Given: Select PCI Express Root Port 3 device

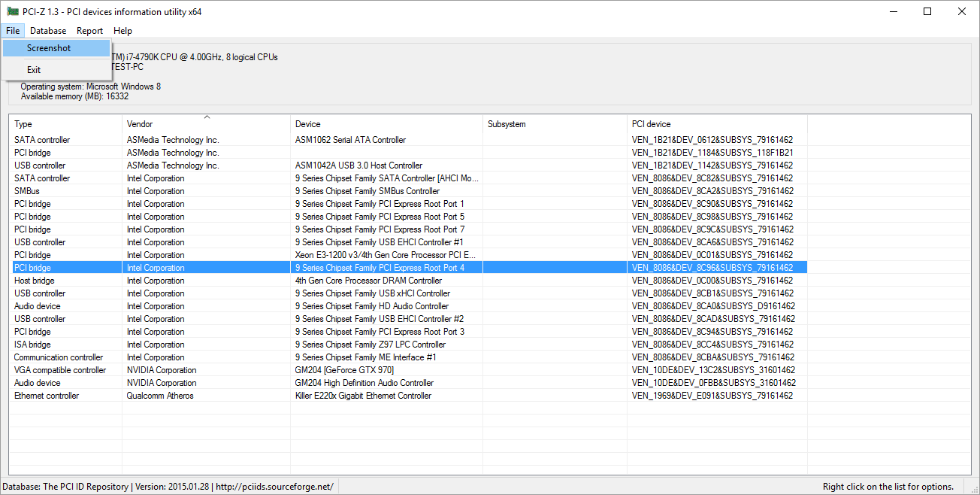Looking at the screenshot, I should point(380,332).
